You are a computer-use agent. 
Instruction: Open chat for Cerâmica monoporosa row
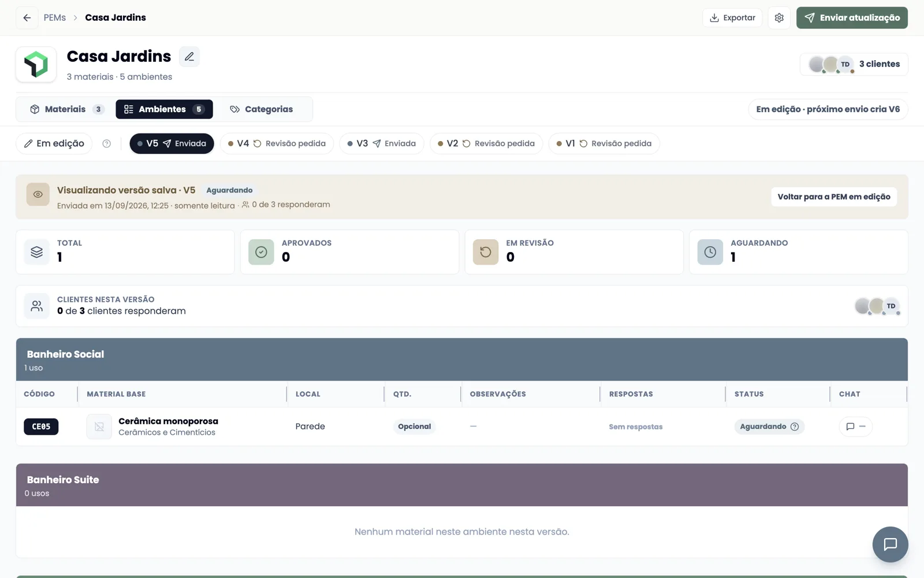click(855, 427)
